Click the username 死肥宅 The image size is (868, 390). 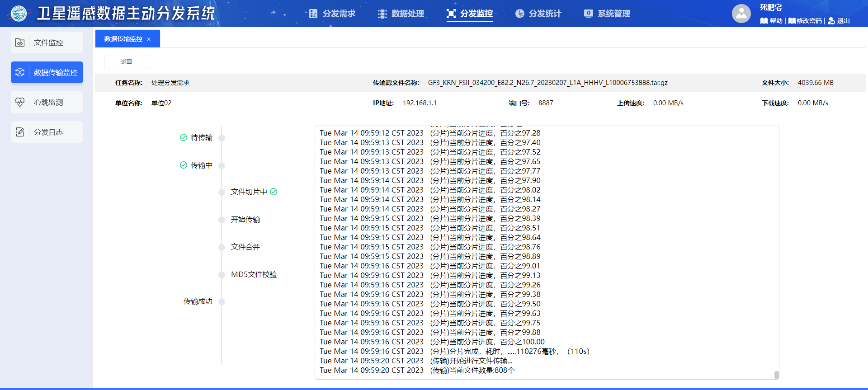point(771,7)
